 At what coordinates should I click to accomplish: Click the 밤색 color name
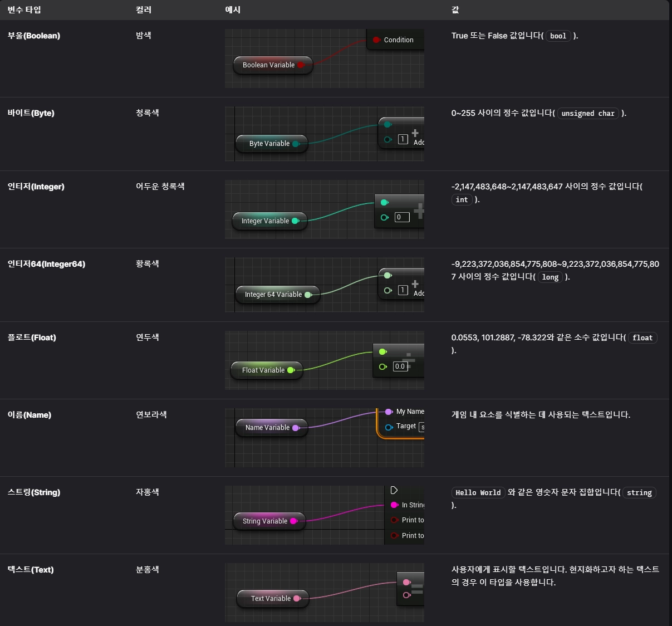(x=144, y=35)
